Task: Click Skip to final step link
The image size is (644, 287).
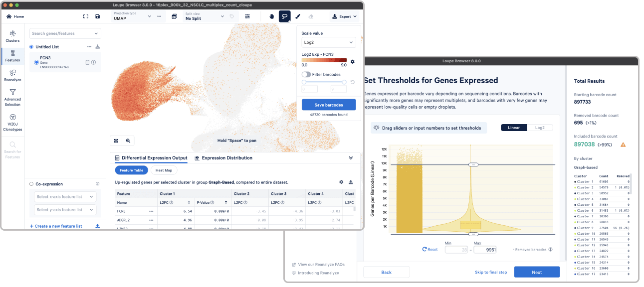Action: (491, 272)
